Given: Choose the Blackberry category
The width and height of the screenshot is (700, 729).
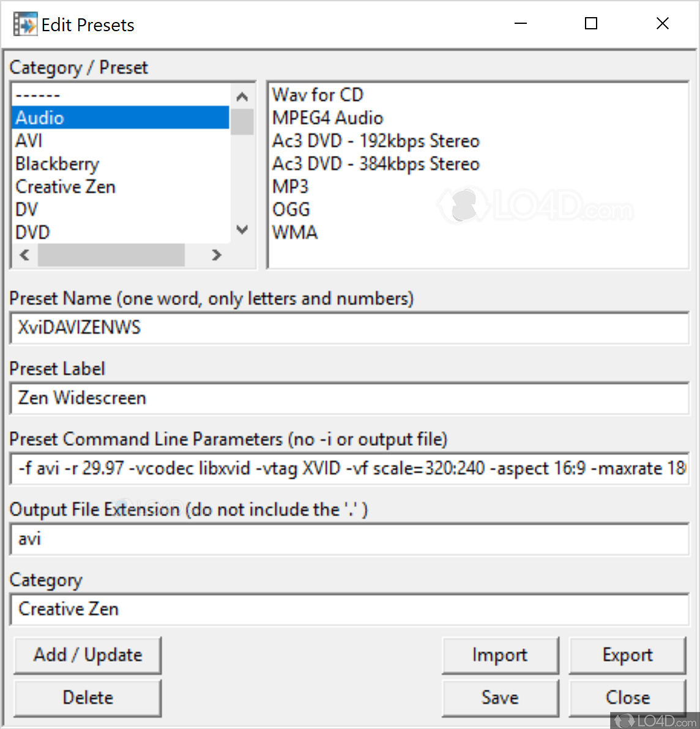Looking at the screenshot, I should (x=121, y=164).
